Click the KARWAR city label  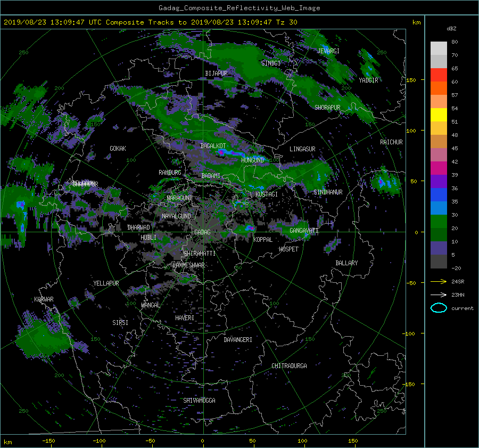(44, 299)
